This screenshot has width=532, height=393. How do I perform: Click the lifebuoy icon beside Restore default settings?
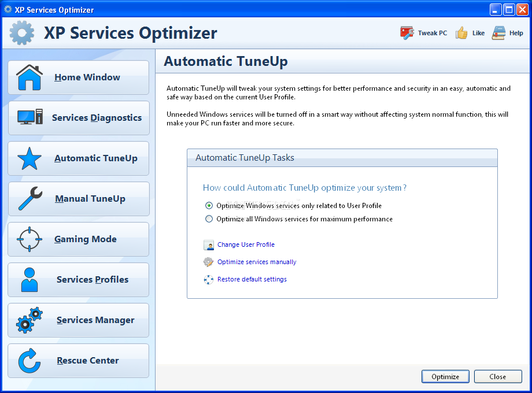tap(208, 279)
